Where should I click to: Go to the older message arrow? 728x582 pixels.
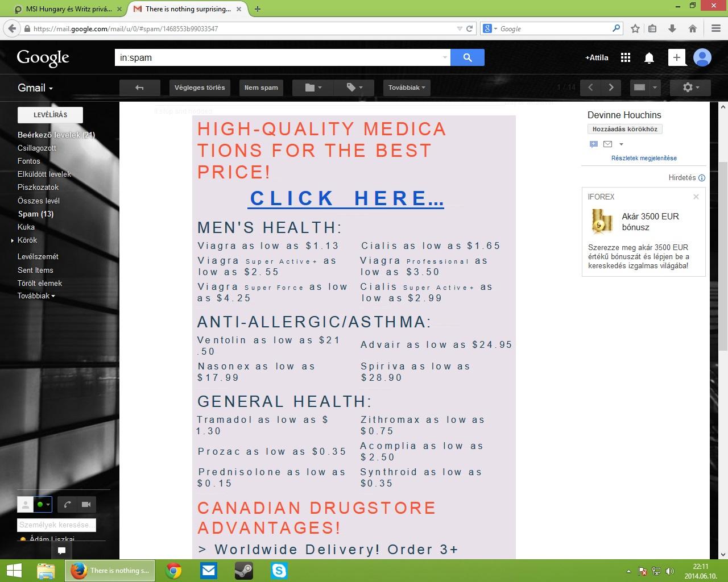(x=611, y=88)
